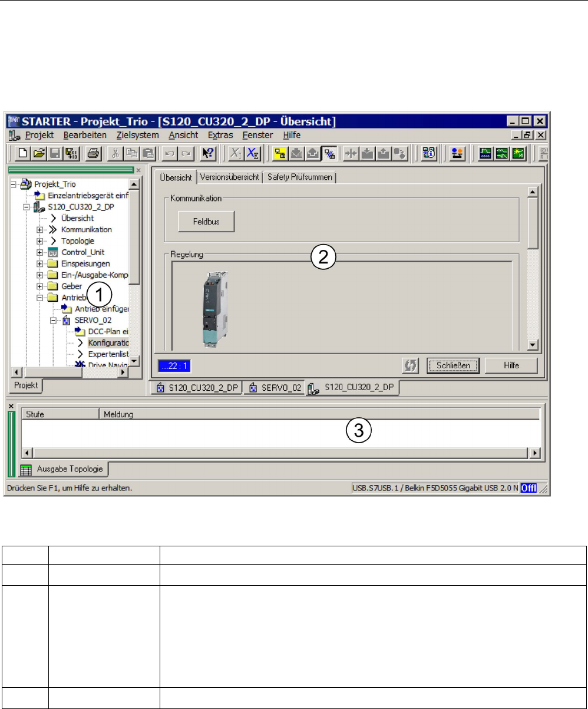Click the project tree horizontal scroll right arrow
The width and height of the screenshot is (588, 709).
click(x=123, y=372)
